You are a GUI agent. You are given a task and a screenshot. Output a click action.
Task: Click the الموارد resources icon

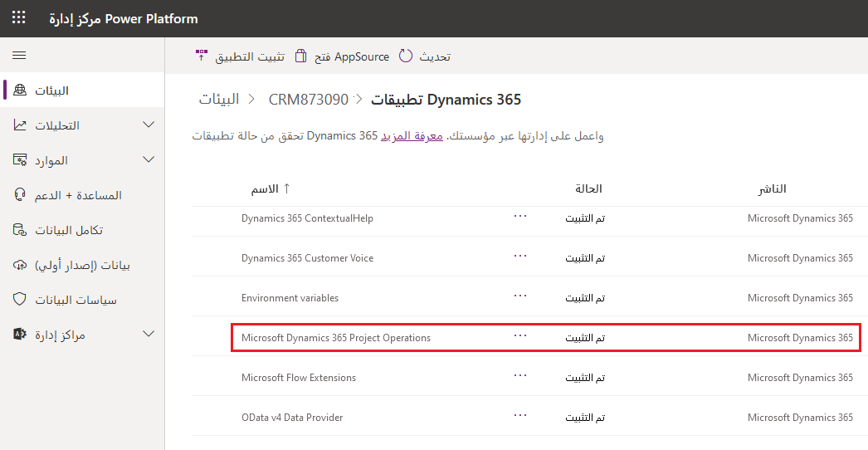(x=20, y=160)
